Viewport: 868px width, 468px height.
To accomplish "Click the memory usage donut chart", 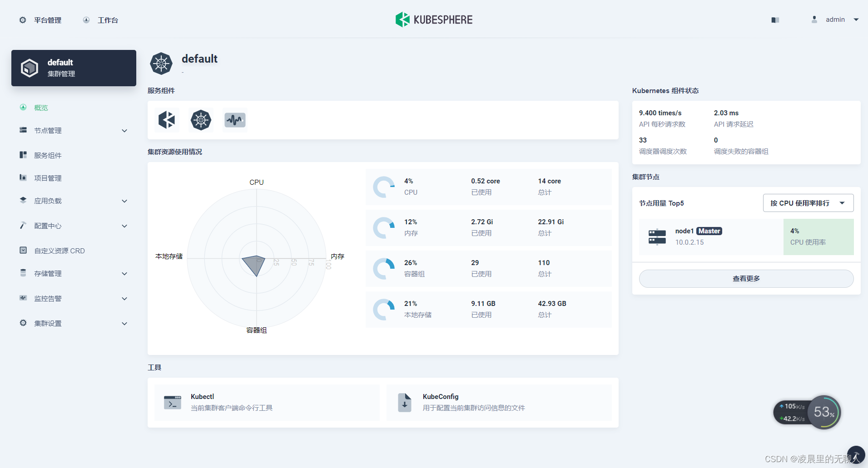I will click(x=384, y=228).
